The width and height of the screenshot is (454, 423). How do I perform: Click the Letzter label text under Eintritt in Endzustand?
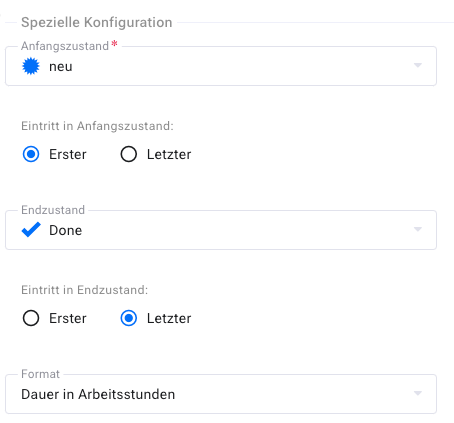pyautogui.click(x=169, y=318)
